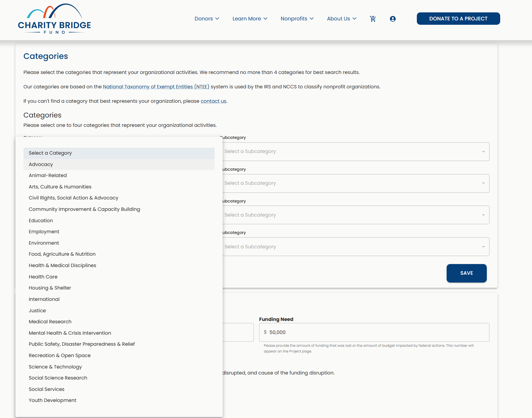Open the fourth Select a Subcategory dropdown
532x418 pixels.
coord(355,247)
